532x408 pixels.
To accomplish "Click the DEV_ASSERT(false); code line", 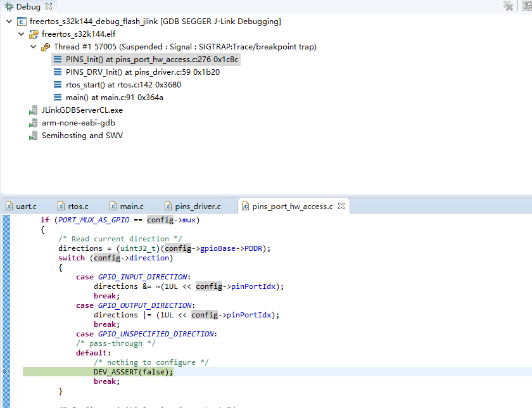I will [134, 372].
